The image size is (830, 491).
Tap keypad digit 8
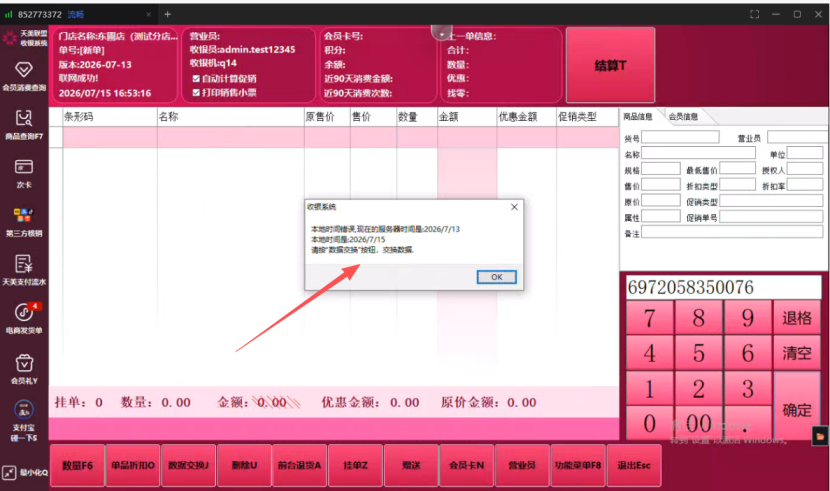(x=699, y=317)
